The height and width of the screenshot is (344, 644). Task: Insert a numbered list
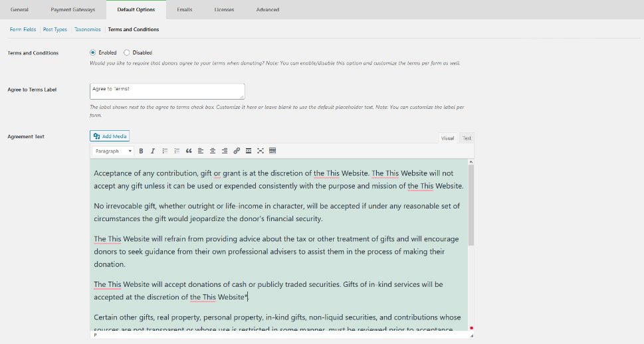[x=177, y=151]
